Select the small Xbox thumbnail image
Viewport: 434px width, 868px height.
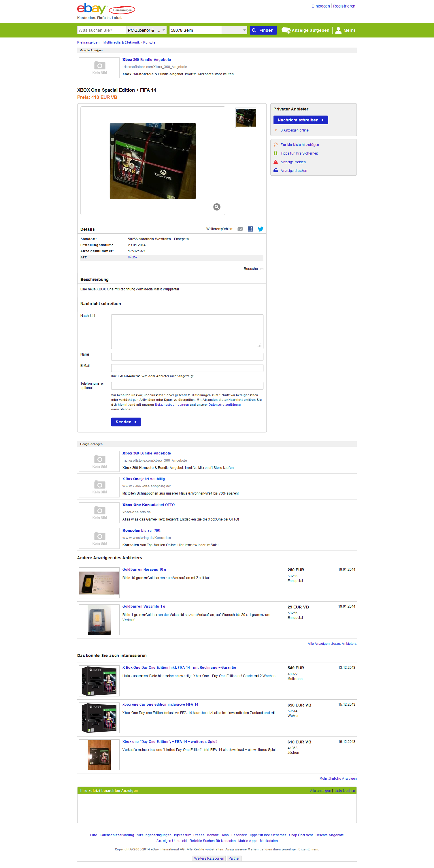[x=246, y=118]
